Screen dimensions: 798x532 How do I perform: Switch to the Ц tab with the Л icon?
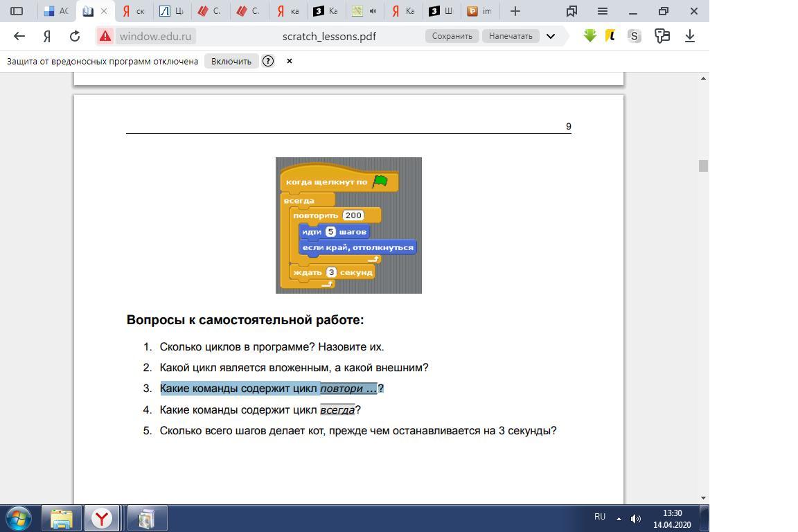pyautogui.click(x=172, y=11)
